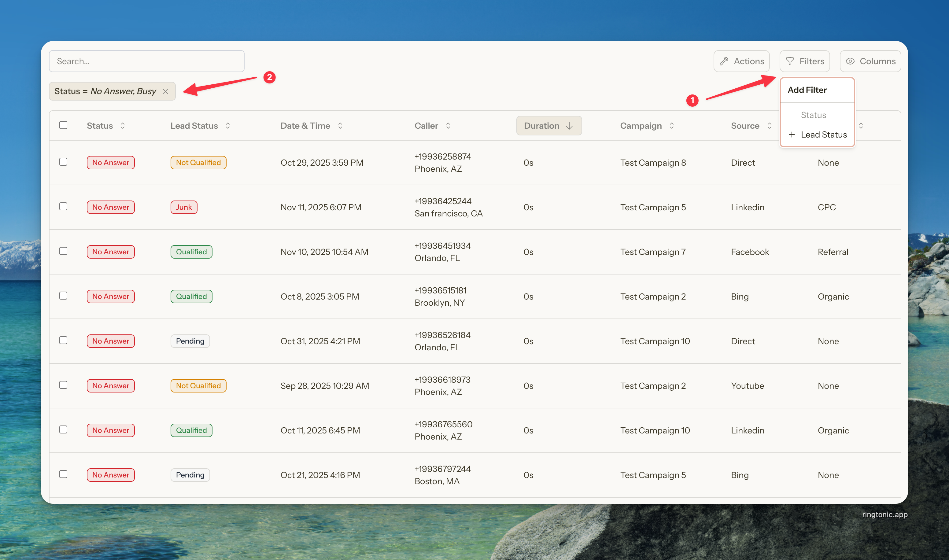Focus the Search input field
949x560 pixels.
(x=146, y=61)
